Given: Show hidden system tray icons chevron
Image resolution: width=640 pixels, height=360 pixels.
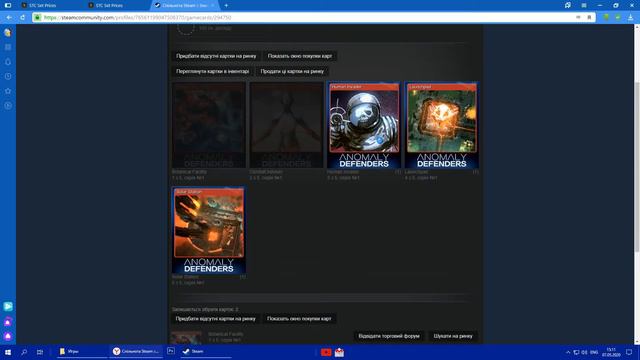Looking at the screenshot, I should (568, 352).
